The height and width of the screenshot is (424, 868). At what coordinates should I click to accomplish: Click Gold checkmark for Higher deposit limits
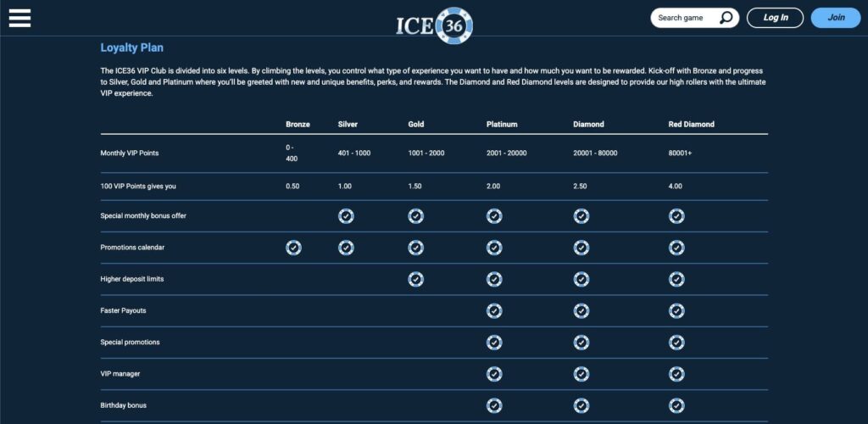click(x=415, y=279)
